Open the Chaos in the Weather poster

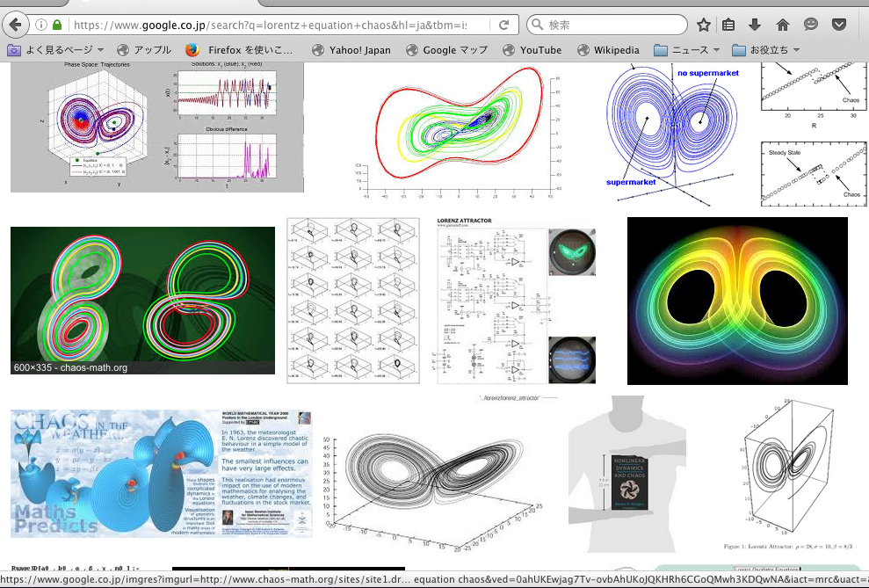click(162, 473)
